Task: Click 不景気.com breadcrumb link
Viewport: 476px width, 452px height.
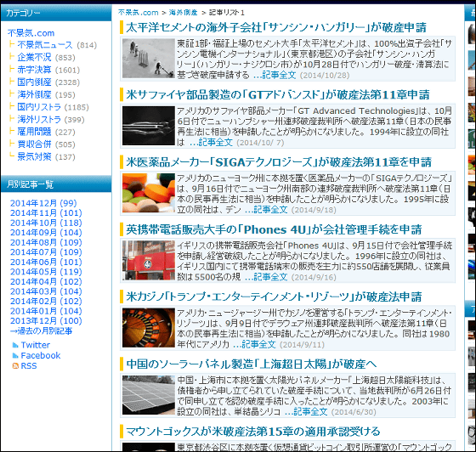Action: point(138,13)
